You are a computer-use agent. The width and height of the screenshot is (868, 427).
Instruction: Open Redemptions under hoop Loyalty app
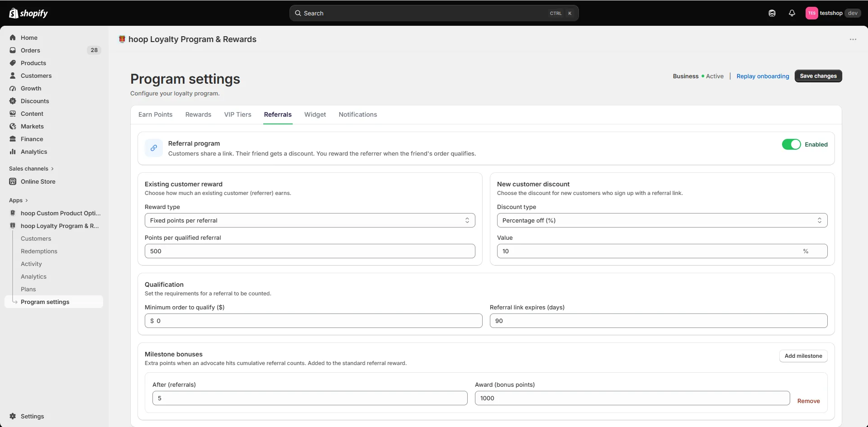click(39, 251)
